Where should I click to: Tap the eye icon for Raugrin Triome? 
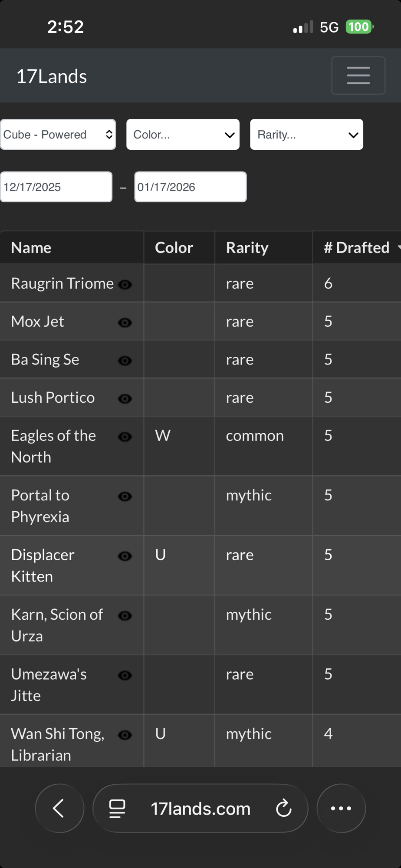coord(125,285)
